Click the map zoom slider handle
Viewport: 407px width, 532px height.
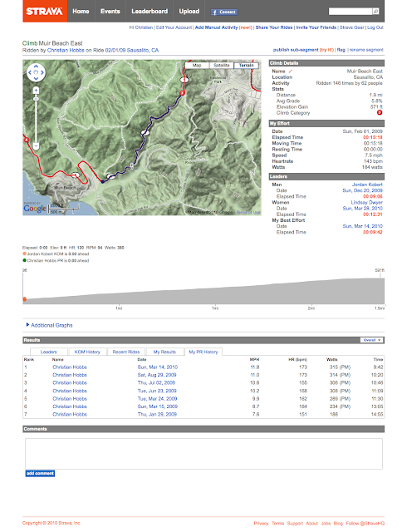click(36, 99)
